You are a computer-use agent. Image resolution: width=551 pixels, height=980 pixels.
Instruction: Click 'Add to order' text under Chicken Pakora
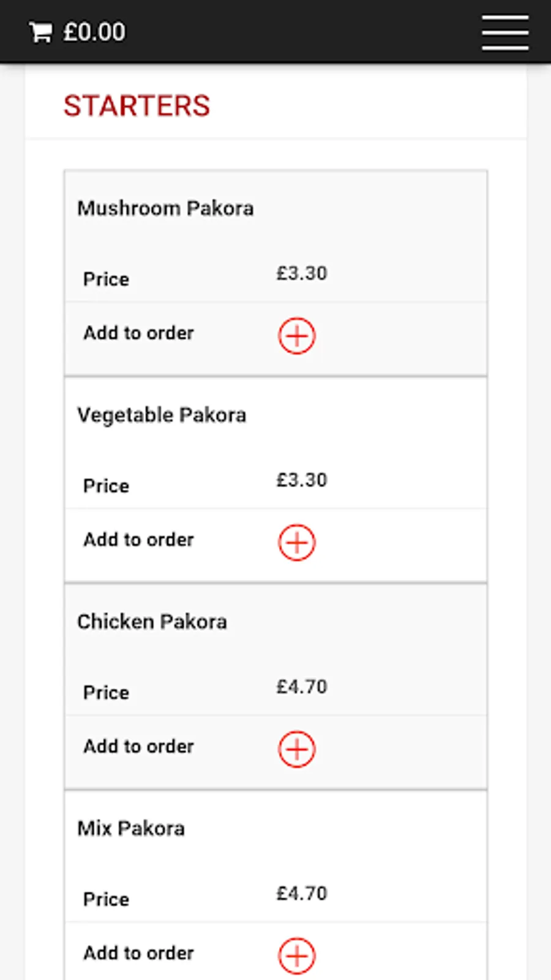pos(139,747)
